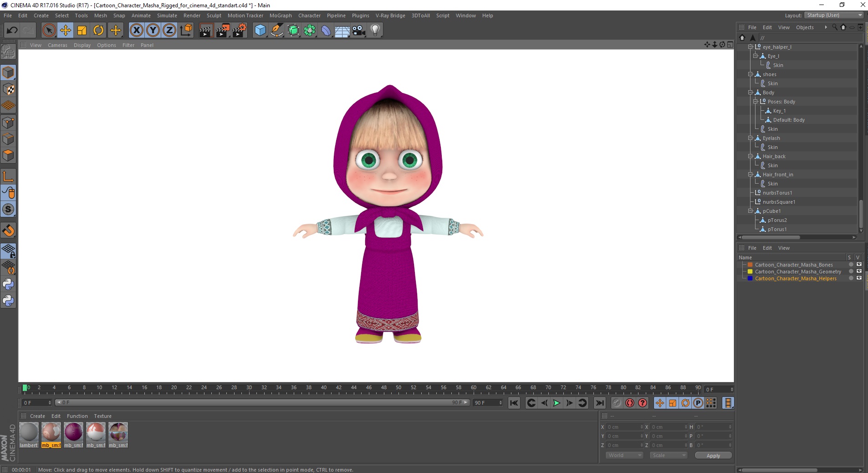
Task: Collapse the Body object node
Action: [x=750, y=93]
